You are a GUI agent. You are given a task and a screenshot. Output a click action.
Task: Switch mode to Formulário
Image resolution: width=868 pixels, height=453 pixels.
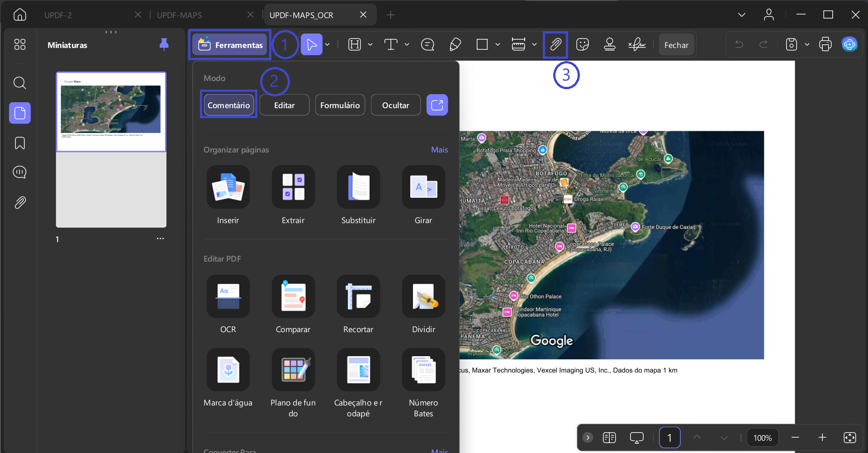coord(340,105)
